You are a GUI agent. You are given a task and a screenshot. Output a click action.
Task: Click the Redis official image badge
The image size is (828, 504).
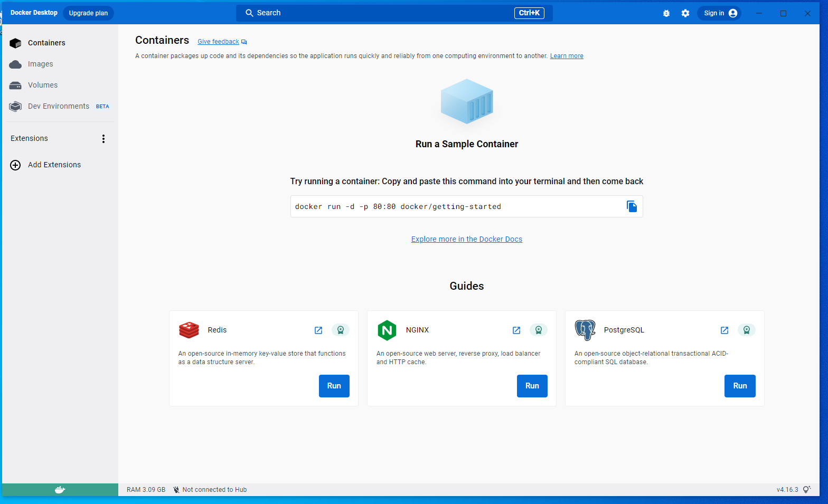[341, 330]
